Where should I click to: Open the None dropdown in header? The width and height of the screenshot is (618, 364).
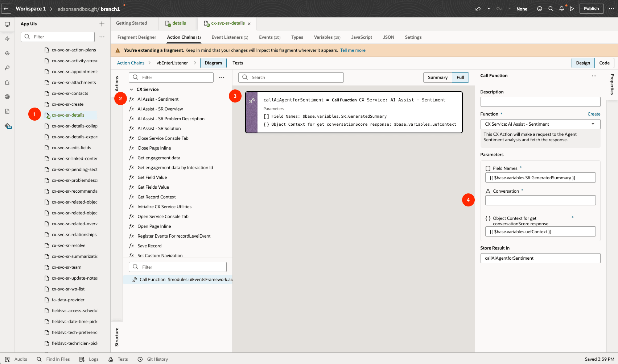[x=522, y=9]
